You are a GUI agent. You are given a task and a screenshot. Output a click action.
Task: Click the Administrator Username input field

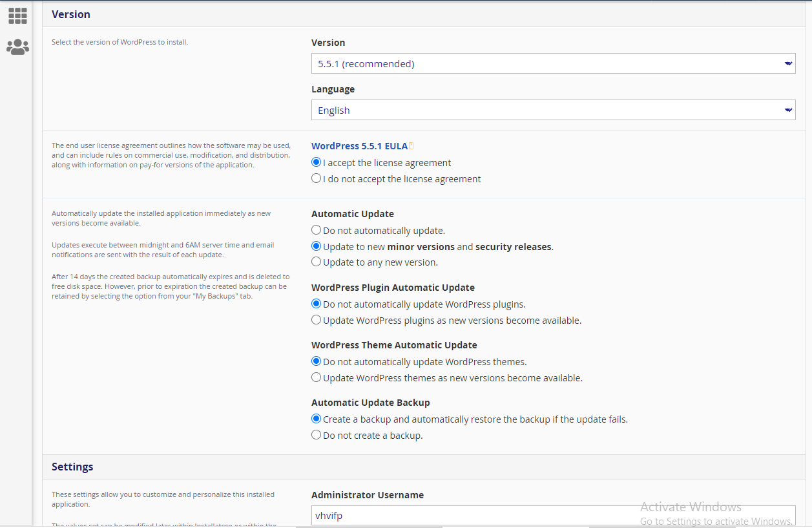pos(553,516)
